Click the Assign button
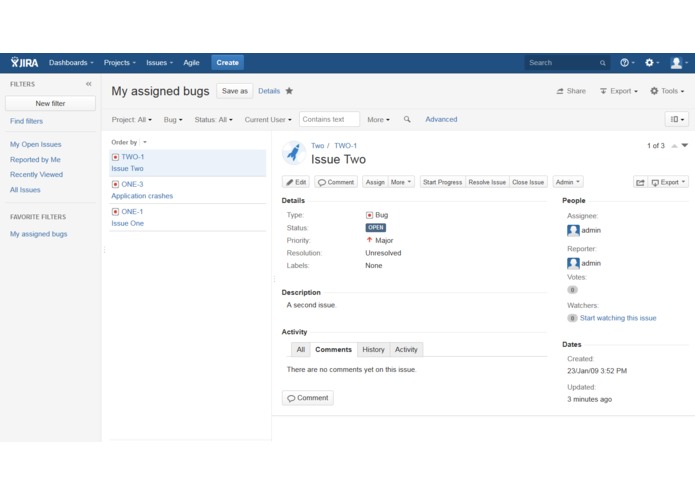 tap(375, 182)
